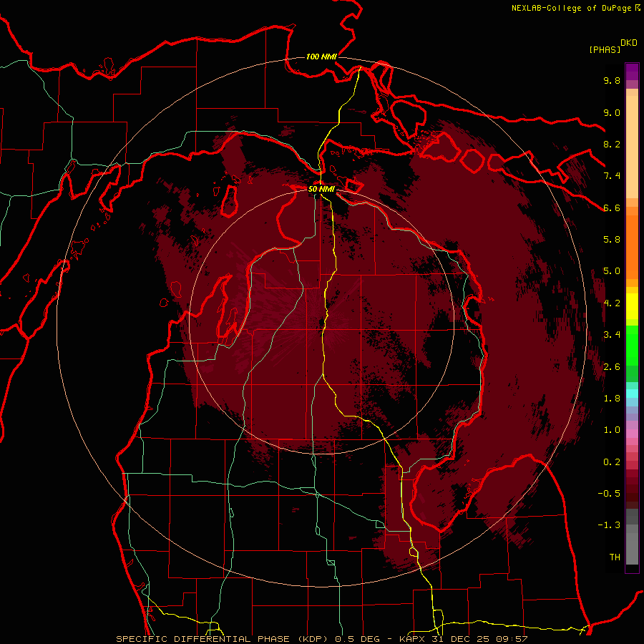The height and width of the screenshot is (644, 644).
Task: Click the 09:57 timestamp in the caption
Action: pyautogui.click(x=513, y=639)
